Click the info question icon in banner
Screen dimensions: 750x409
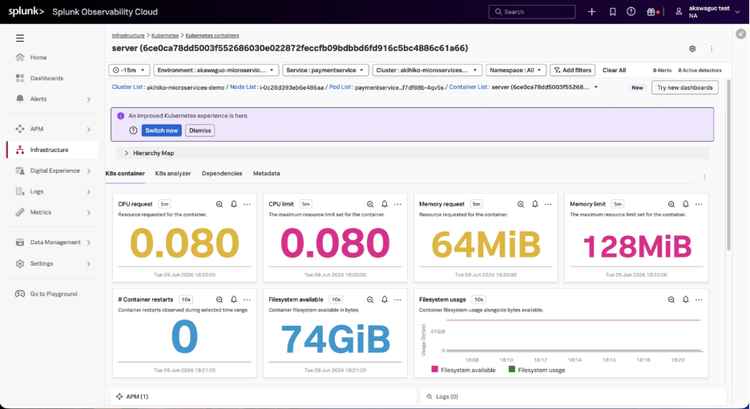pos(133,130)
